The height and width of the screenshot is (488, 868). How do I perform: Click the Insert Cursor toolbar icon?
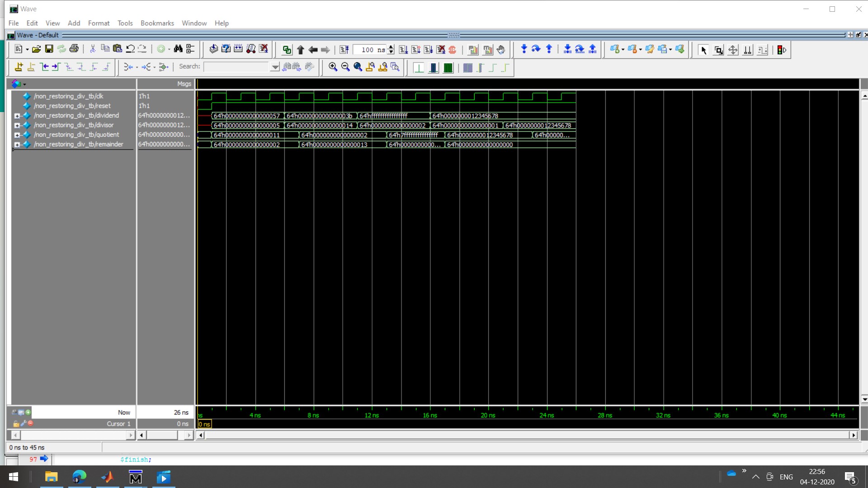(x=19, y=67)
